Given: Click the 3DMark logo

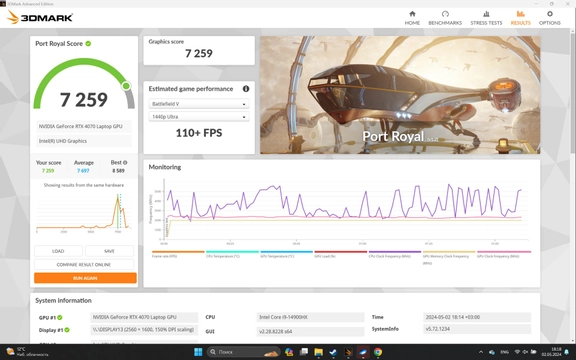Looking at the screenshot, I should (40, 17).
